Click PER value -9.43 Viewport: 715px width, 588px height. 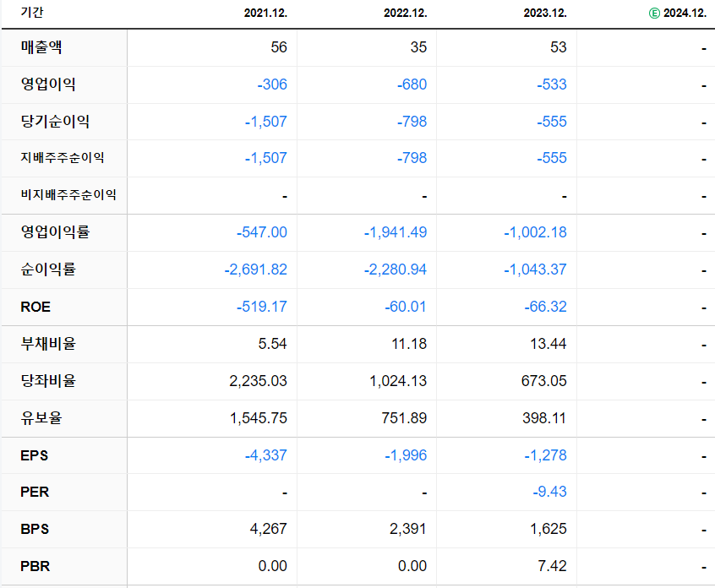(550, 492)
